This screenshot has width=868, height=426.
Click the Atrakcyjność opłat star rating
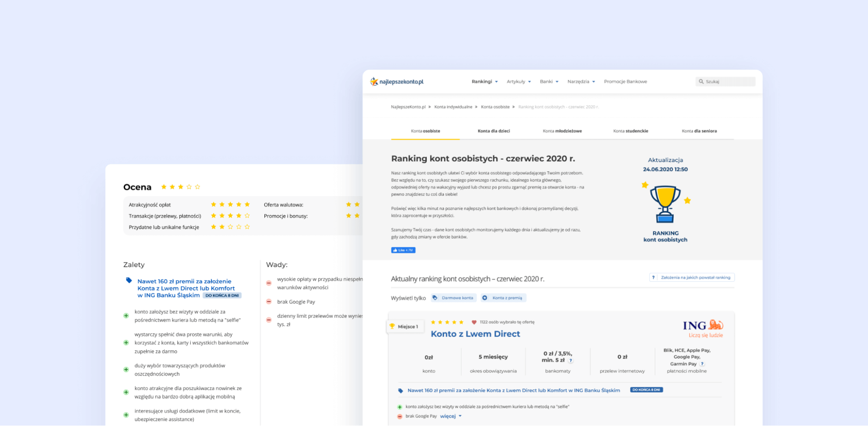tap(230, 204)
